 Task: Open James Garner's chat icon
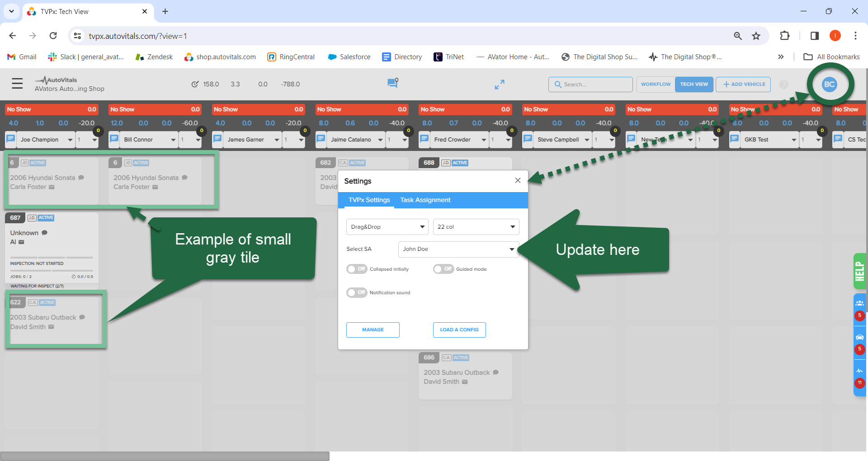pos(217,139)
